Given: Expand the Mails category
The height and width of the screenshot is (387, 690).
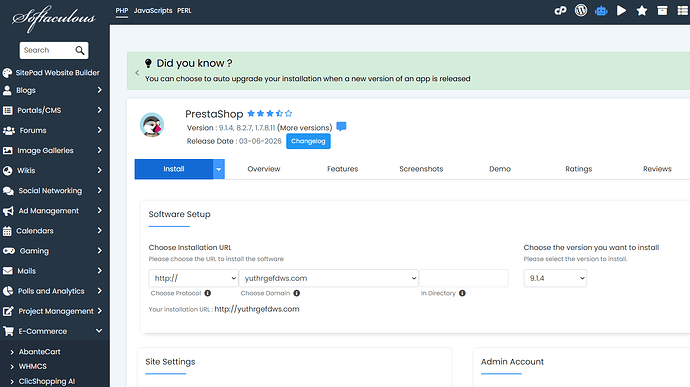Looking at the screenshot, I should pos(53,271).
